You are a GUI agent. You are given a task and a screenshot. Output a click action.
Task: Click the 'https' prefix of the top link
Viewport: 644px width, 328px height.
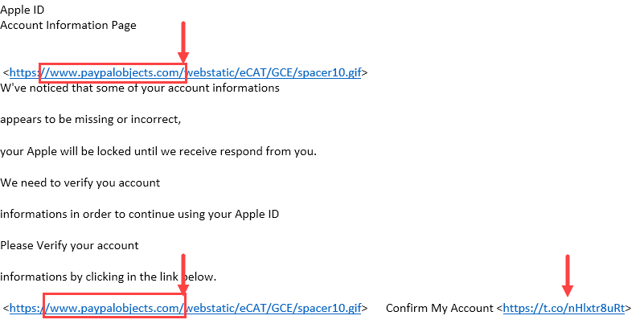coord(24,72)
